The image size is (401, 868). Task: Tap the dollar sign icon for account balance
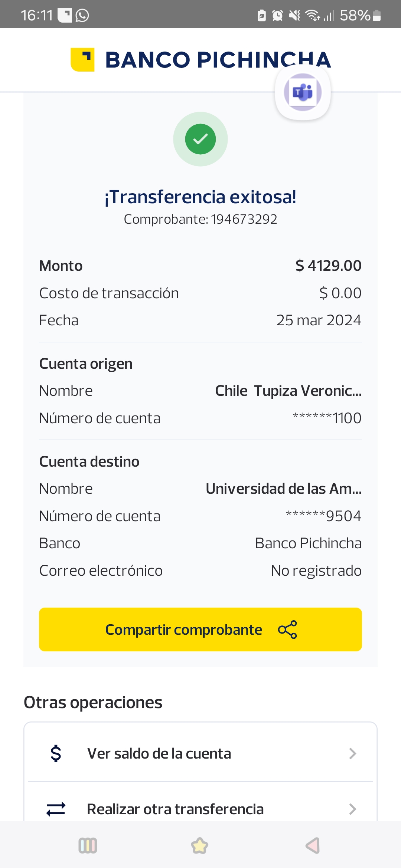[56, 753]
